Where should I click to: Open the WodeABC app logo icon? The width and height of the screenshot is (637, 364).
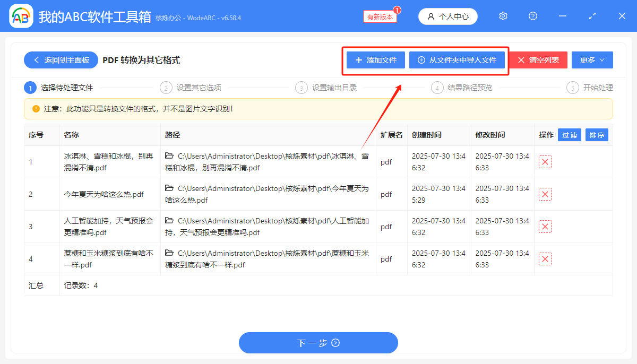pos(21,16)
